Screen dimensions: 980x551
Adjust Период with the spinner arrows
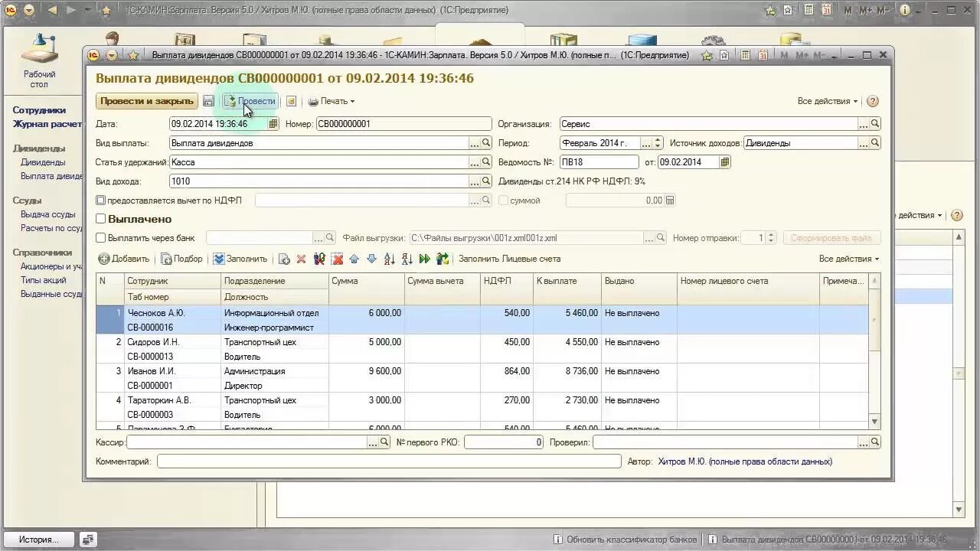657,143
